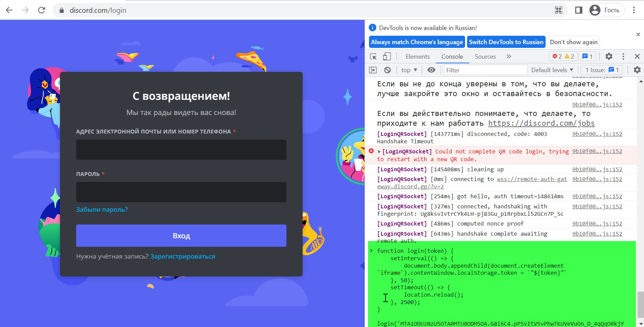644x327 pixels.
Task: Focus the console Filter field
Action: 485,70
